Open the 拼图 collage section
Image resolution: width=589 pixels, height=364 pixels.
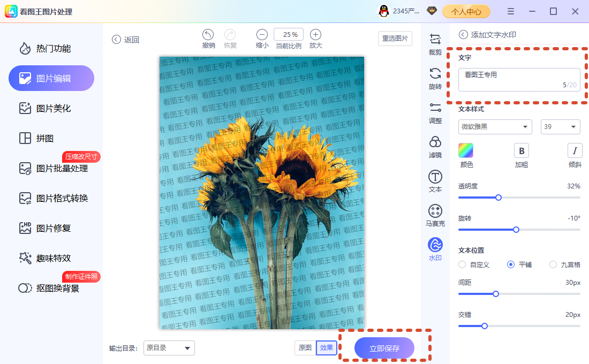[36, 138]
